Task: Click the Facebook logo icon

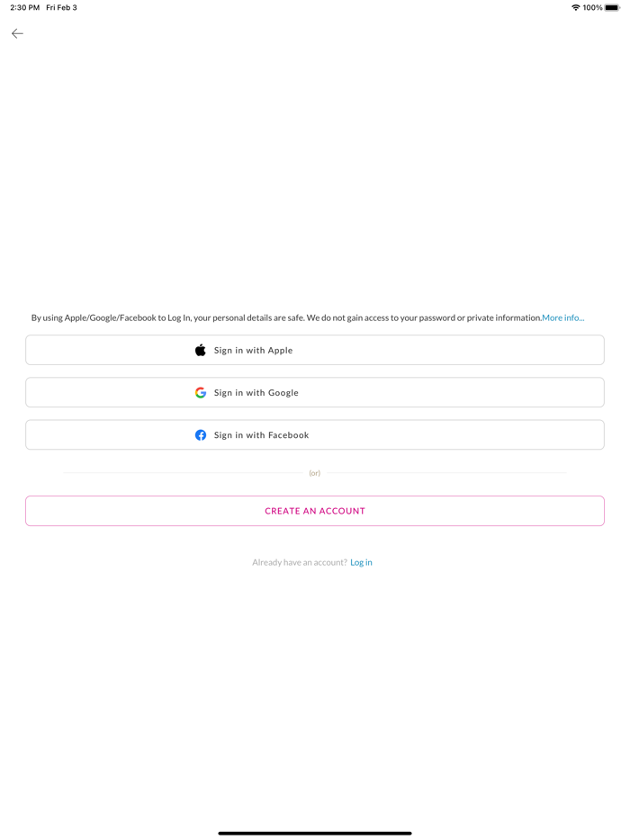Action: click(x=201, y=435)
